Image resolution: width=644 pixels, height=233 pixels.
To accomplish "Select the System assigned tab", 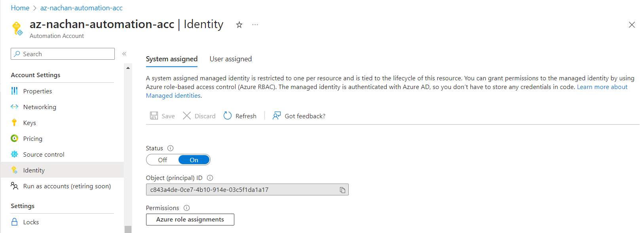I will [171, 59].
